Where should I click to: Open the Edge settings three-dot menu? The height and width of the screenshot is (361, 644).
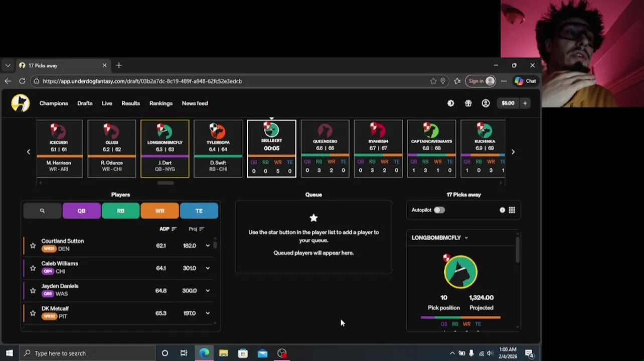504,81
